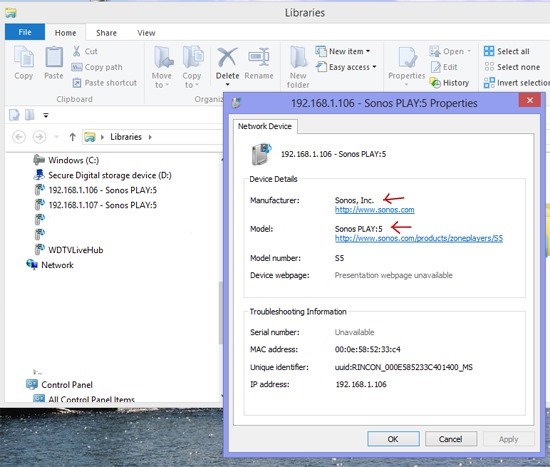
Task: Click the Up one level arrow
Action: pos(73,137)
